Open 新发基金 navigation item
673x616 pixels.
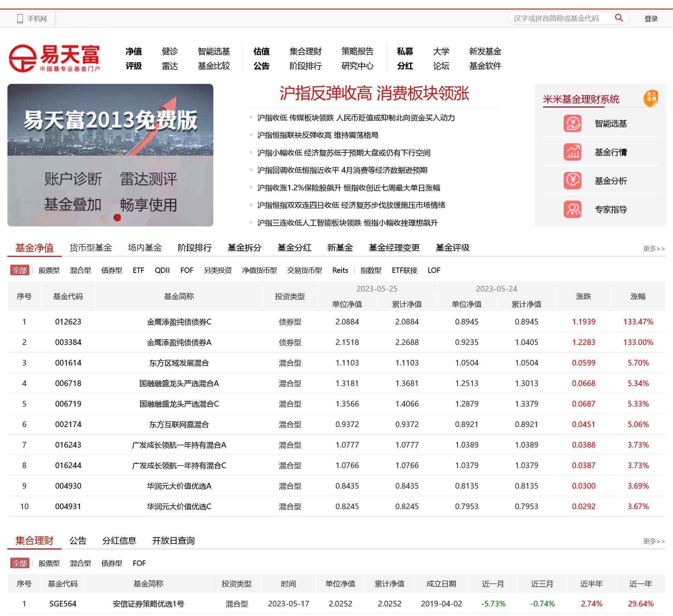[x=485, y=51]
